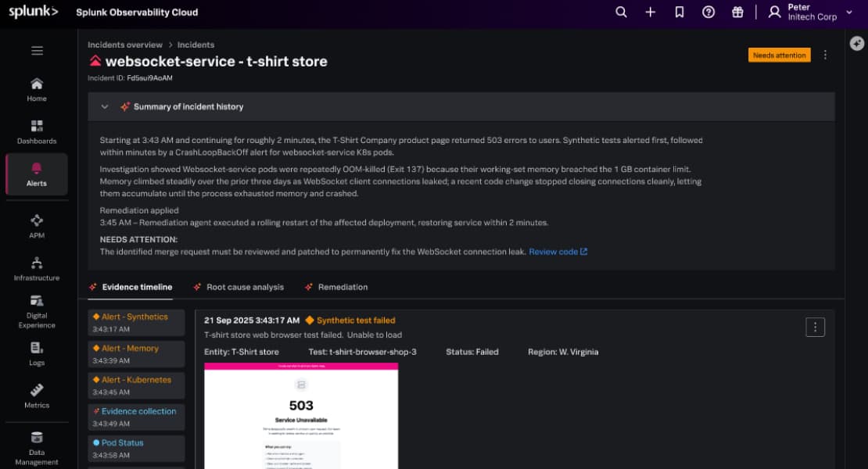Collapse the Summary of incident history

pos(104,107)
